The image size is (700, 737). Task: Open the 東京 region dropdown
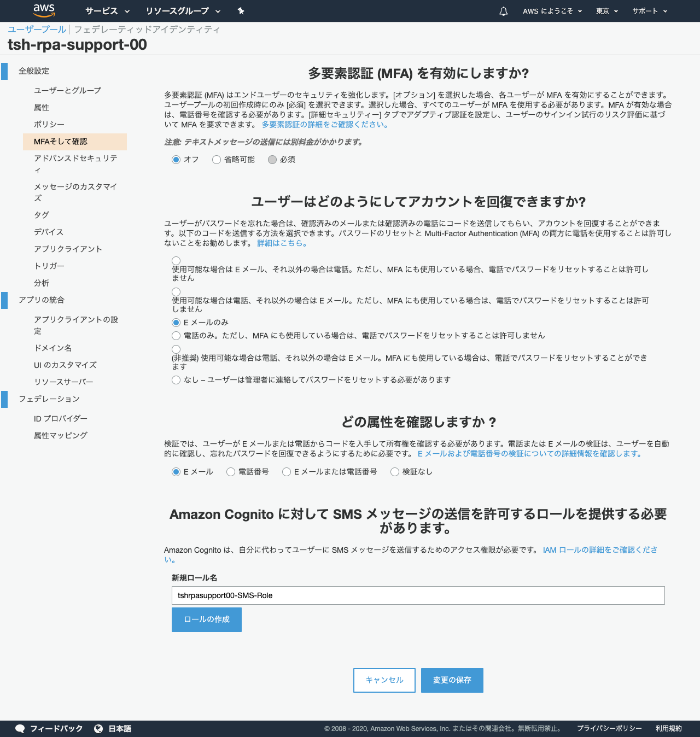coord(607,11)
